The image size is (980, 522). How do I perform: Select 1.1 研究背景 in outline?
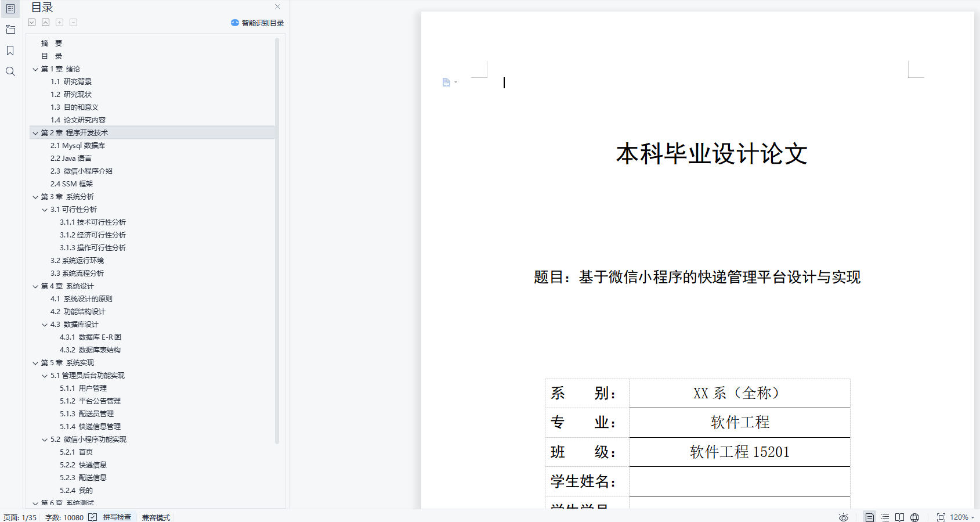click(71, 82)
